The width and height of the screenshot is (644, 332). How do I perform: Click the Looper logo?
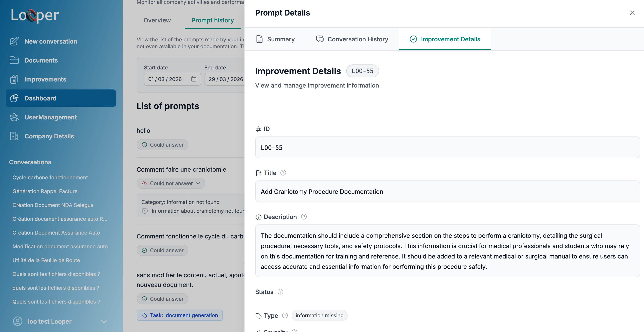[35, 16]
